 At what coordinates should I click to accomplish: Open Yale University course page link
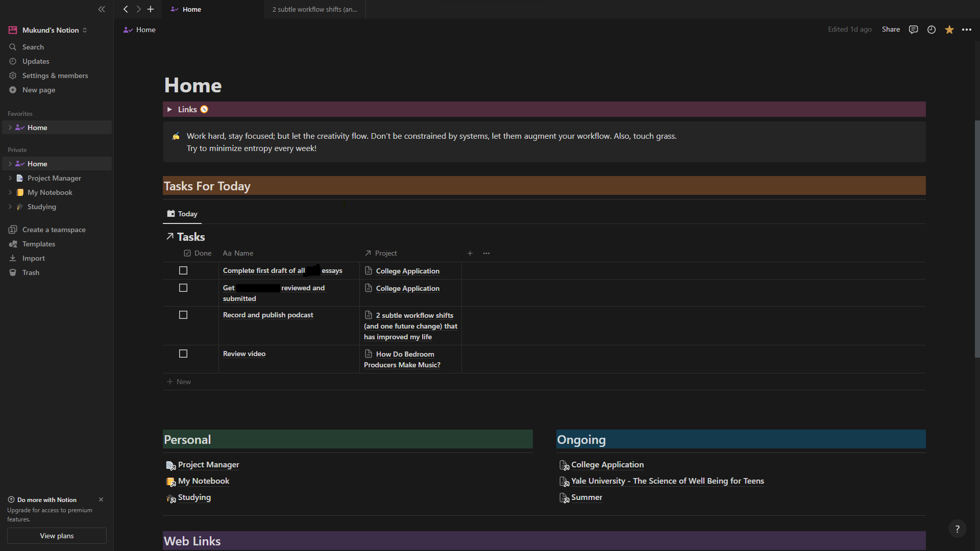click(x=667, y=481)
